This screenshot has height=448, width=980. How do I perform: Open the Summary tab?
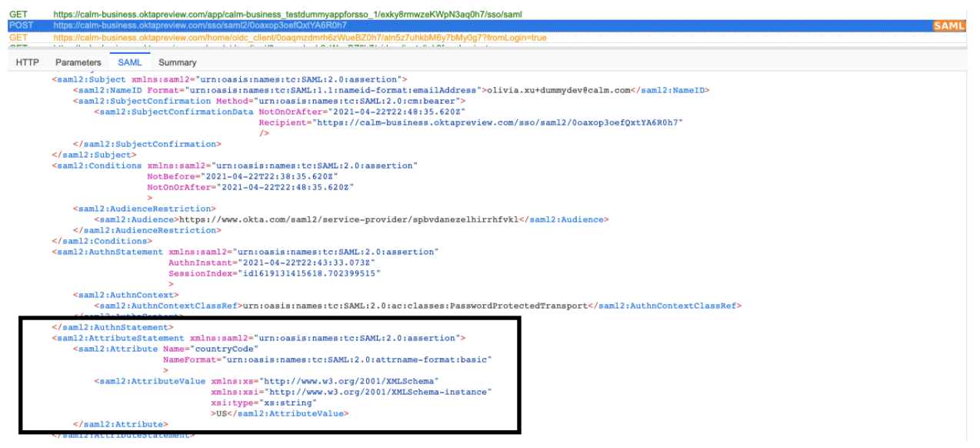pos(178,62)
